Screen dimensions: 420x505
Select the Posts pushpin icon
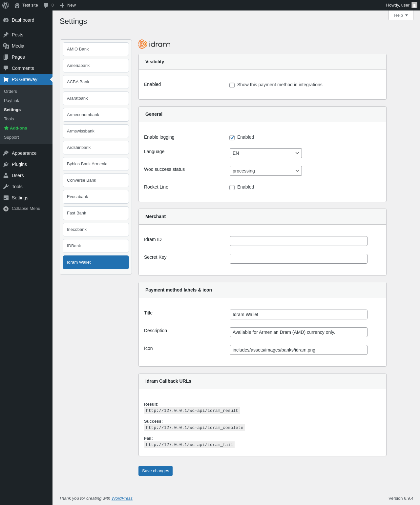pos(6,35)
